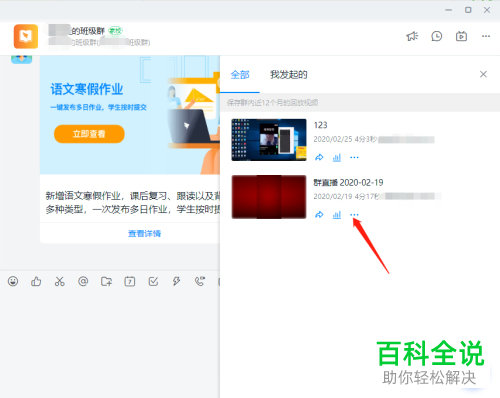Open the group announcement megaphone icon
The image size is (500, 398).
(x=412, y=36)
